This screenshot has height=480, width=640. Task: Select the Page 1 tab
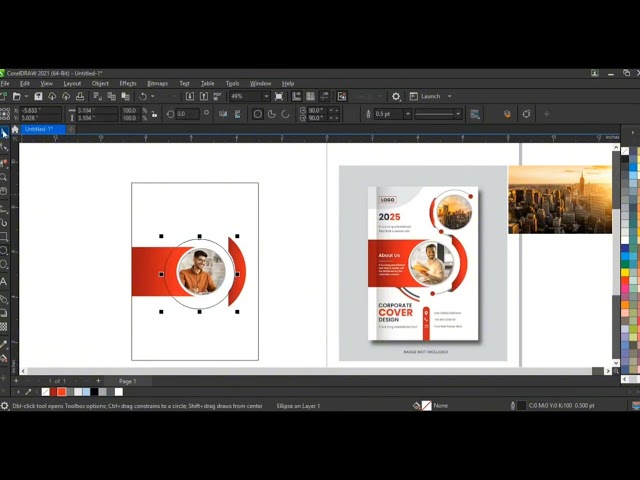[x=127, y=381]
